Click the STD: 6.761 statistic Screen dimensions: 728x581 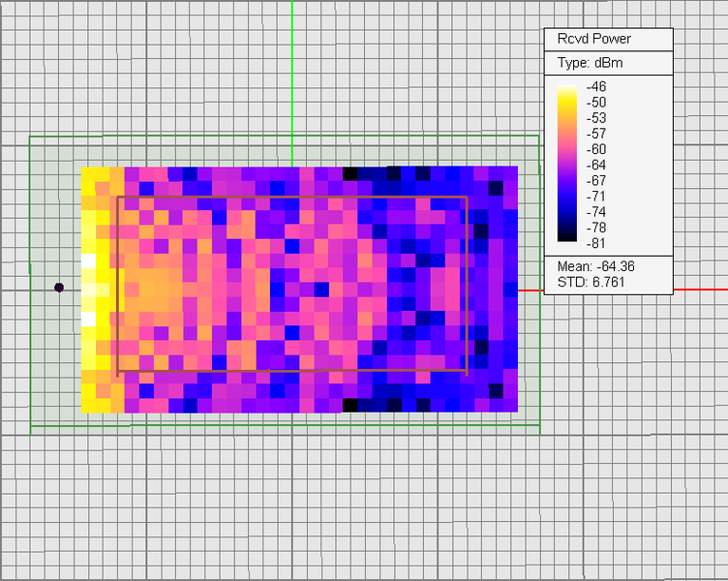pos(591,283)
